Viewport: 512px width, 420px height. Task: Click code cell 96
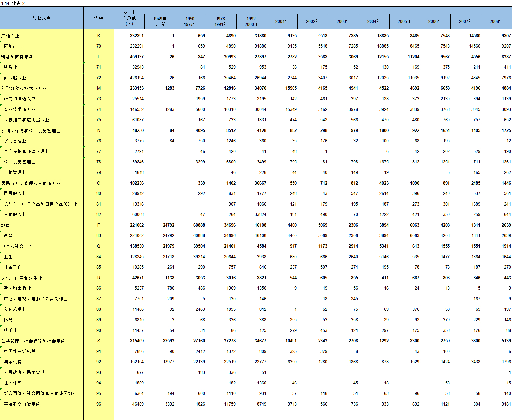click(99, 404)
